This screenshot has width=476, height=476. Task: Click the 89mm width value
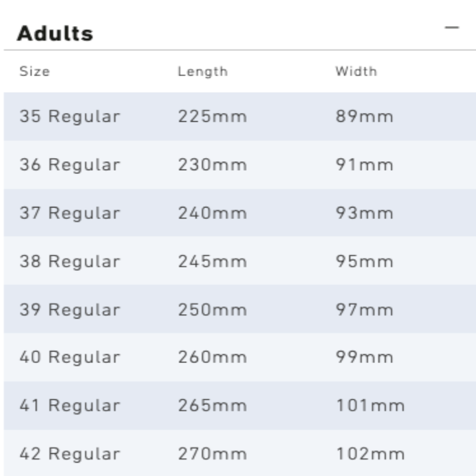pyautogui.click(x=364, y=117)
